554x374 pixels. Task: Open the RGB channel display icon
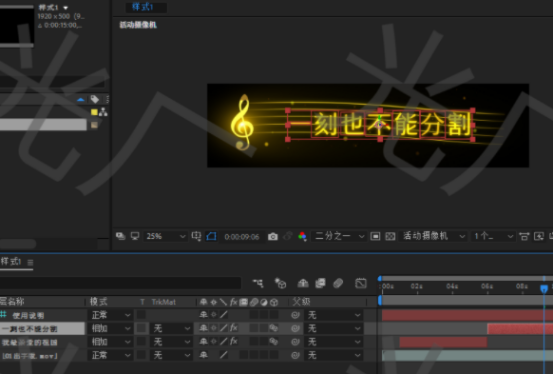pyautogui.click(x=302, y=236)
